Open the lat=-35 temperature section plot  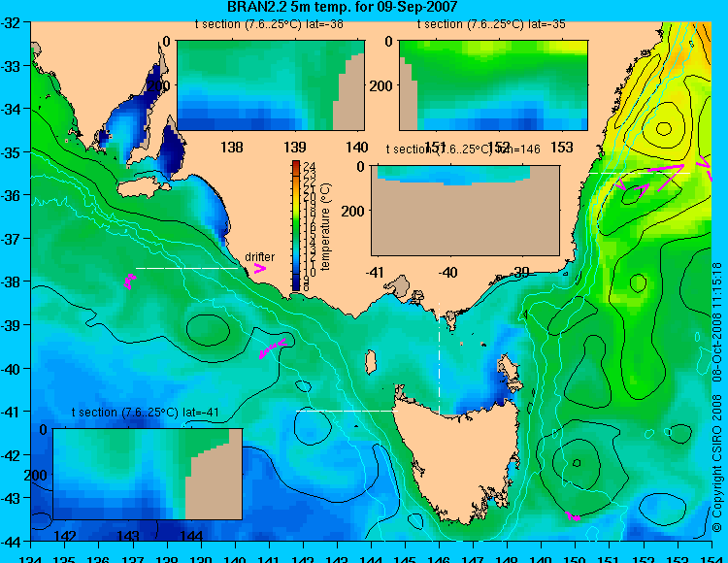click(x=493, y=85)
